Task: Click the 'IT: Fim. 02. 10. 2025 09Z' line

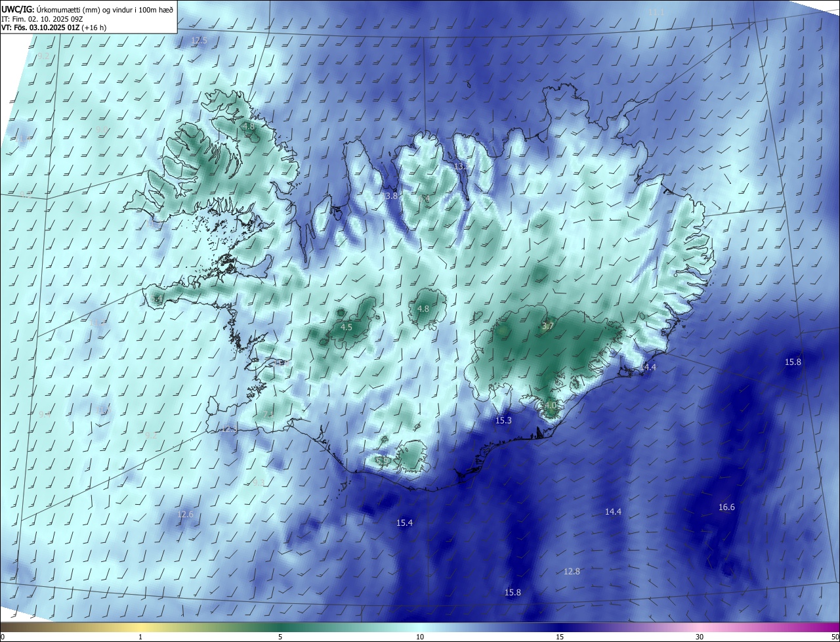Action: [x=41, y=18]
